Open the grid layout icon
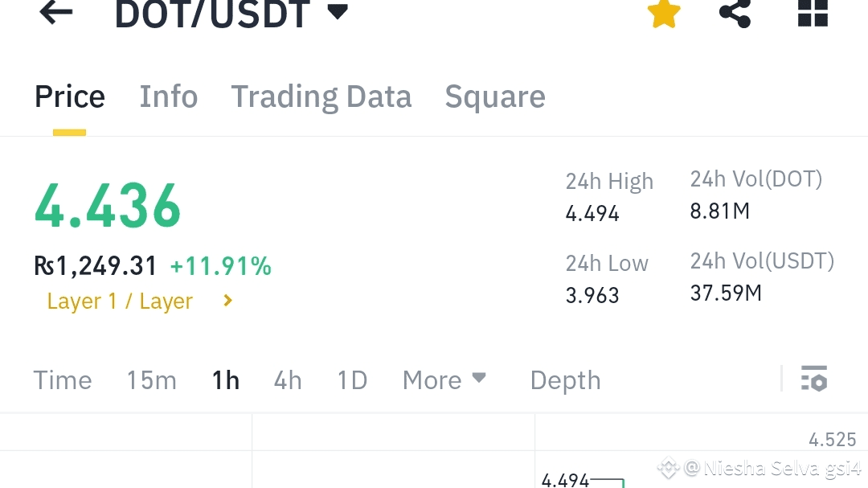This screenshot has width=868, height=488. [x=812, y=13]
